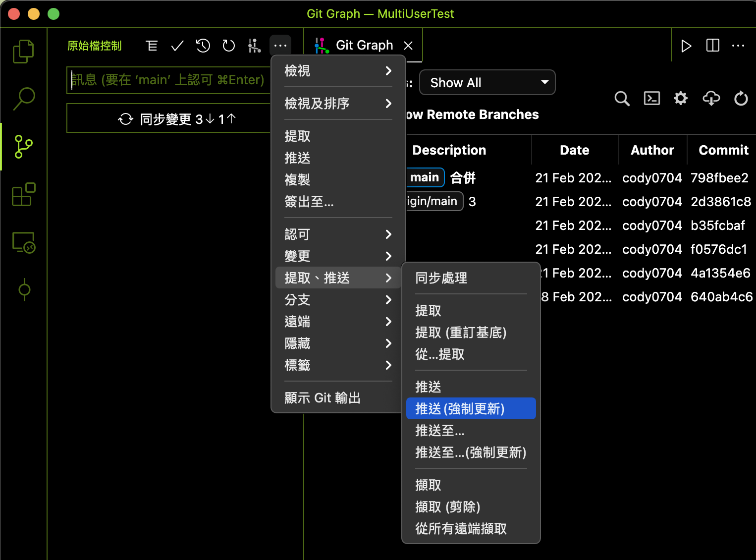Open the Remote Explorer monitor icon

(x=23, y=242)
